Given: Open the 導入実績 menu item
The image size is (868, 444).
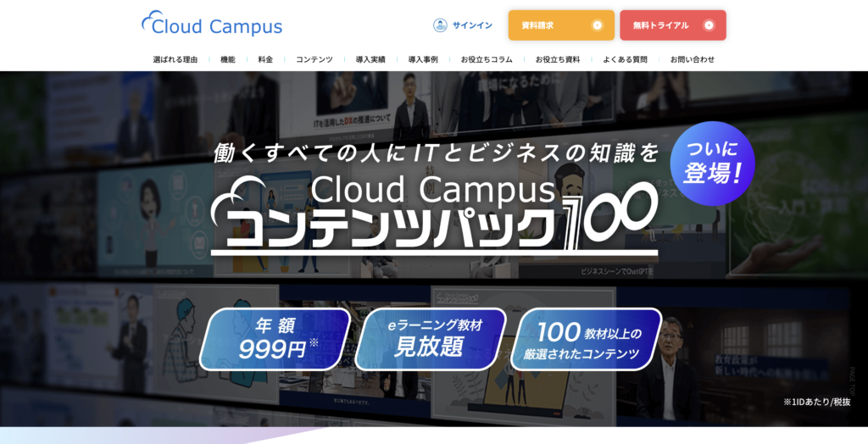Looking at the screenshot, I should pyautogui.click(x=370, y=59).
